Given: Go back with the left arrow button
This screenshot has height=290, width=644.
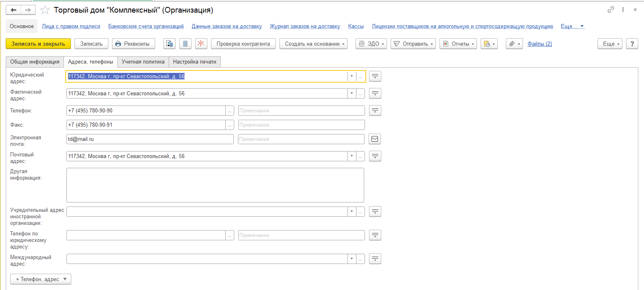Looking at the screenshot, I should tap(13, 10).
